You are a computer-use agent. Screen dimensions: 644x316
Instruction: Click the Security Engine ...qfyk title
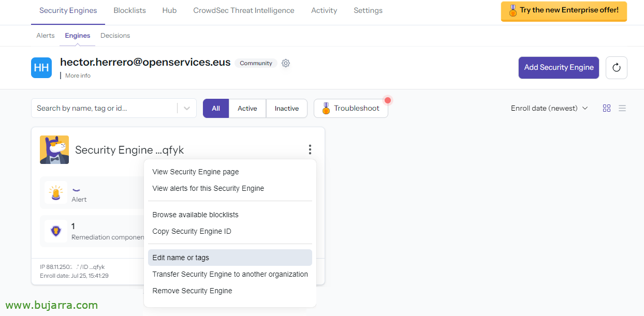tap(129, 150)
